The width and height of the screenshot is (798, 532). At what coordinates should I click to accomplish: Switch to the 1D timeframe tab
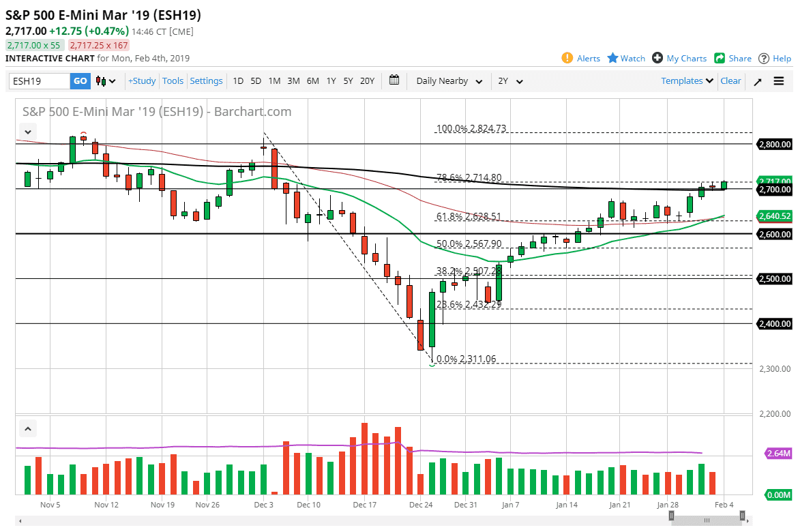pyautogui.click(x=238, y=80)
